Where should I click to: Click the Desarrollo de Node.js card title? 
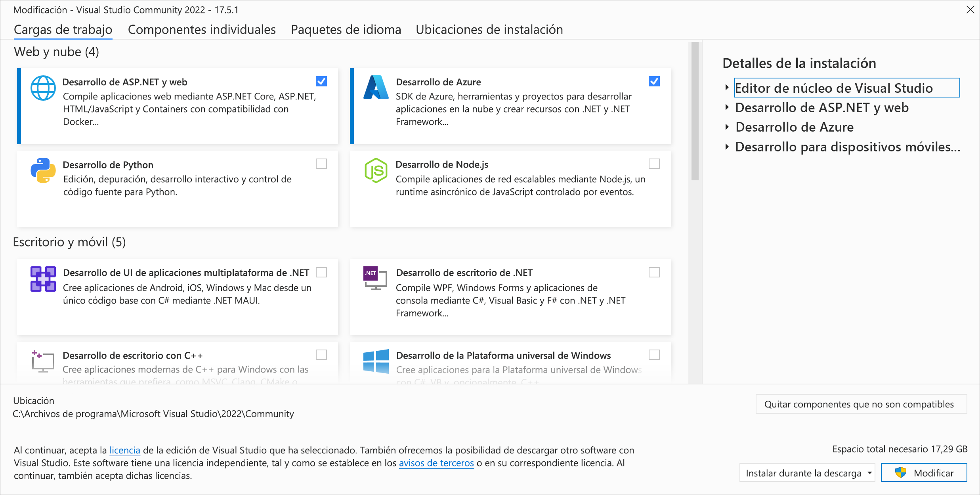click(x=442, y=164)
